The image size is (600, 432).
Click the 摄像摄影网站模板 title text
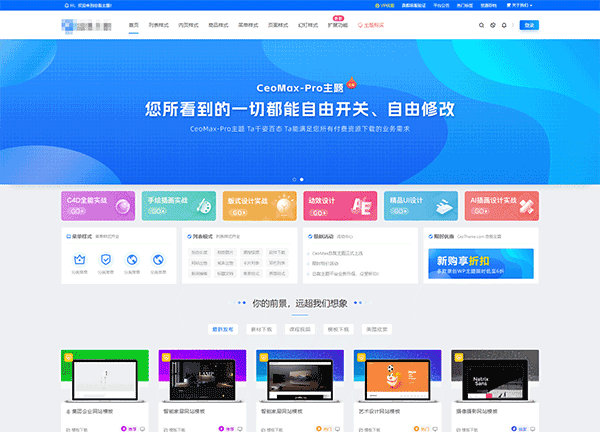pos(477,411)
